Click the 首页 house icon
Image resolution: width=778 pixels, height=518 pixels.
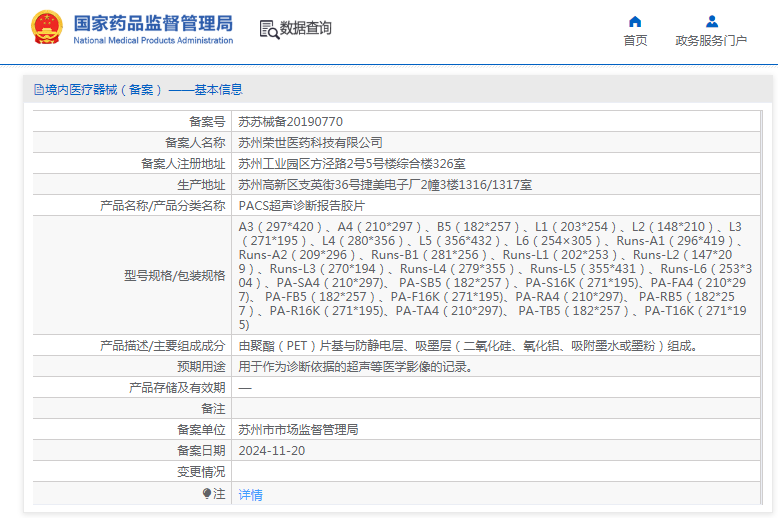click(635, 21)
